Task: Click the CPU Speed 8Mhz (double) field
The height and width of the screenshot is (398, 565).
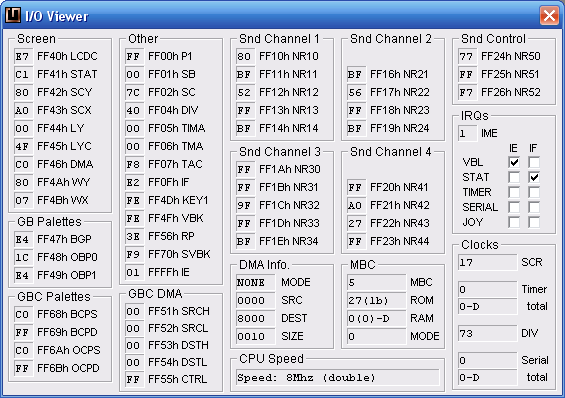Action: tap(338, 378)
